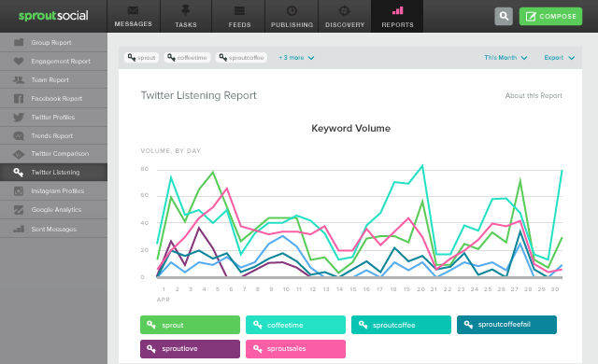The height and width of the screenshot is (364, 598).
Task: Go to the Publishing tab
Action: [x=292, y=16]
